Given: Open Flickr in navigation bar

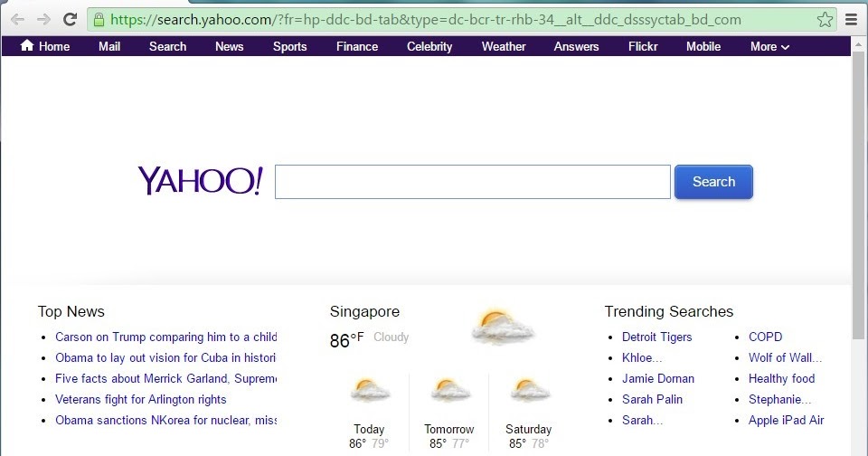Looking at the screenshot, I should pos(643,46).
